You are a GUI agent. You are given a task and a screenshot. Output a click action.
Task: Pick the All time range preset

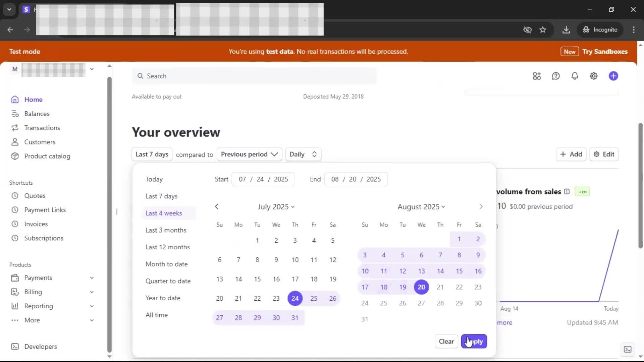(156, 315)
